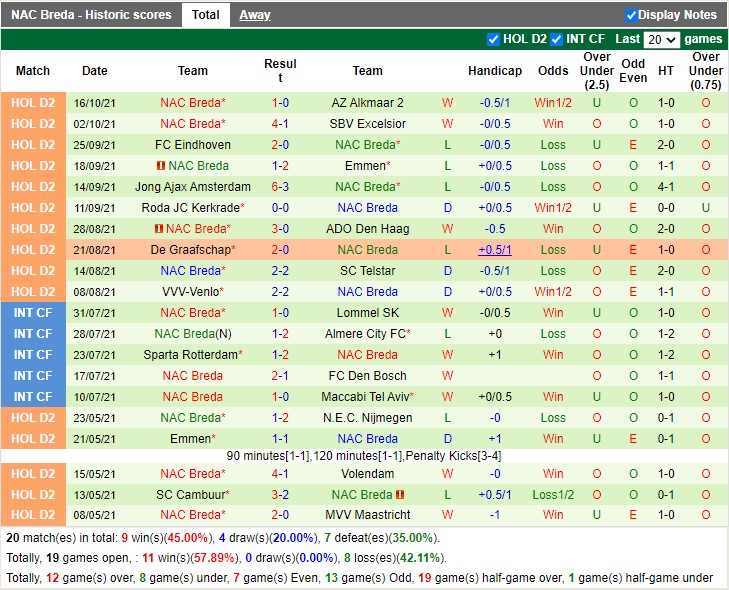The height and width of the screenshot is (590, 729).
Task: Click NAC Breda - Historic scores title
Action: (x=91, y=15)
